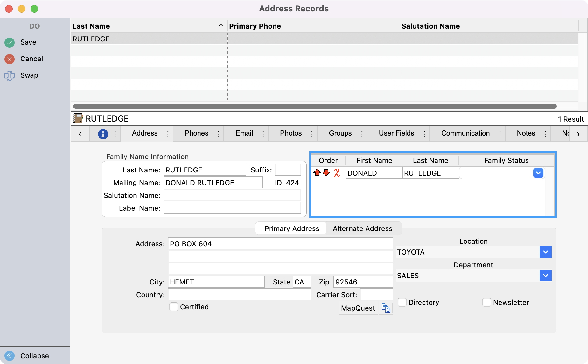Screen dimensions: 588x364
Task: Click the Swap icon in sidebar
Action: tap(10, 75)
